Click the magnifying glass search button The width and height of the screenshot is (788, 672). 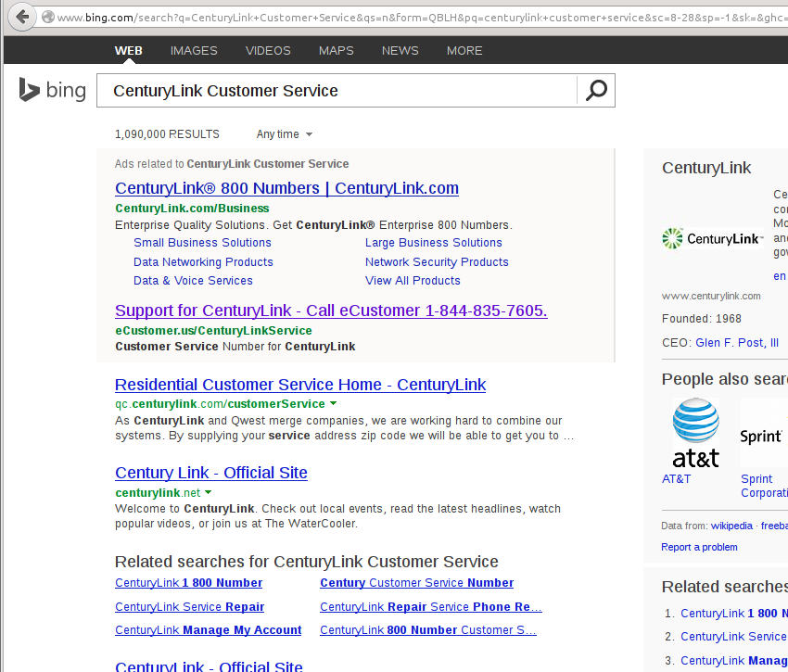tap(596, 91)
